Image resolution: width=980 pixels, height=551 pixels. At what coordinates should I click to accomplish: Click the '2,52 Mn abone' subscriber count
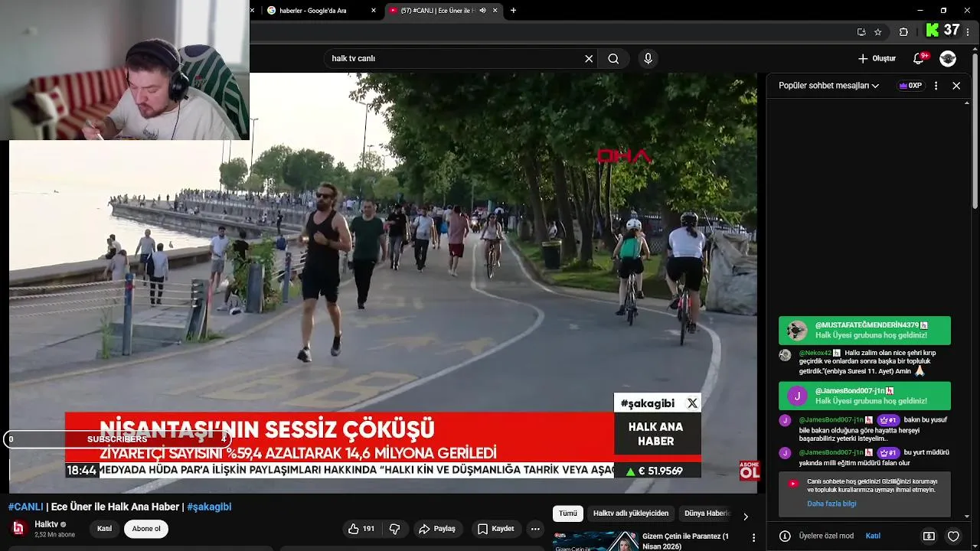click(x=54, y=535)
